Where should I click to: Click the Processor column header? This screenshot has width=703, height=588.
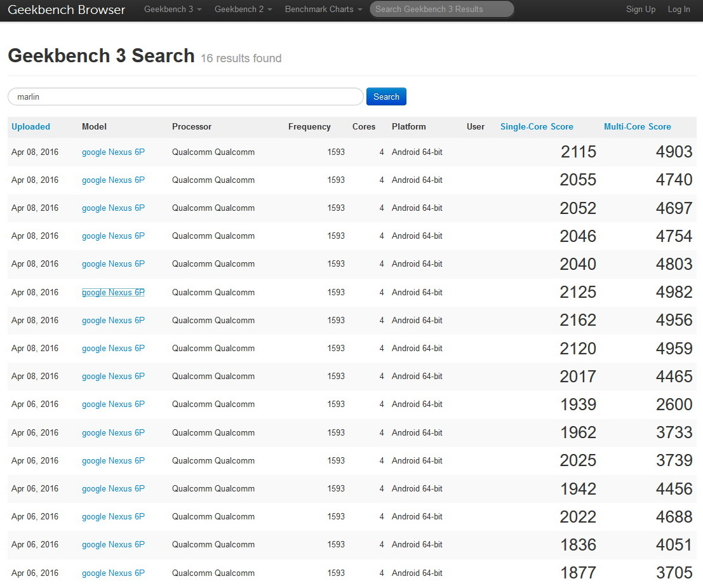tap(191, 127)
